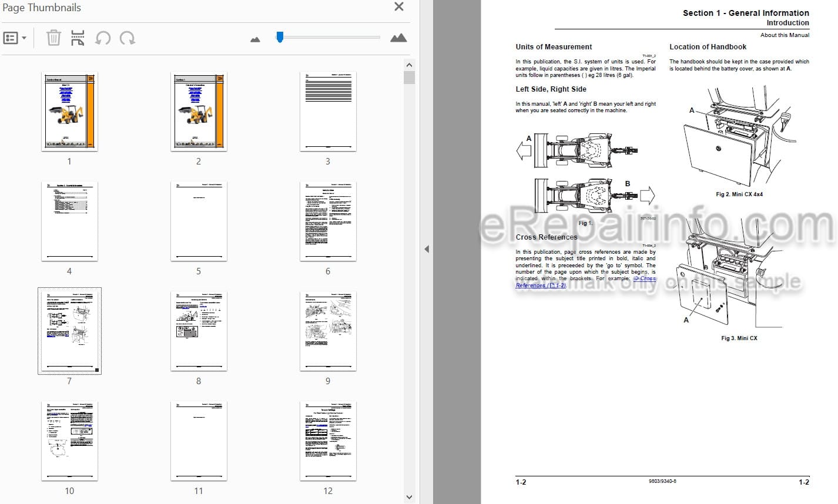Select page 1 thumbnail

coord(69,111)
